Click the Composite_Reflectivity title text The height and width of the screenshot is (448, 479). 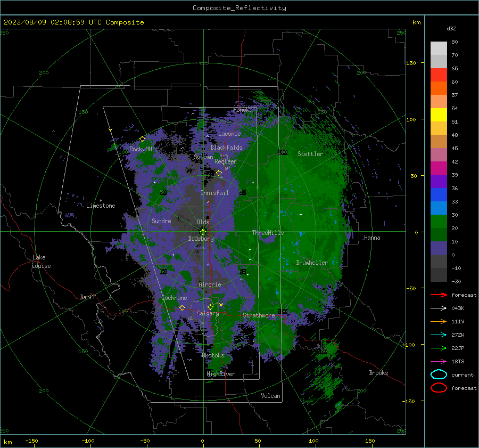pos(239,8)
